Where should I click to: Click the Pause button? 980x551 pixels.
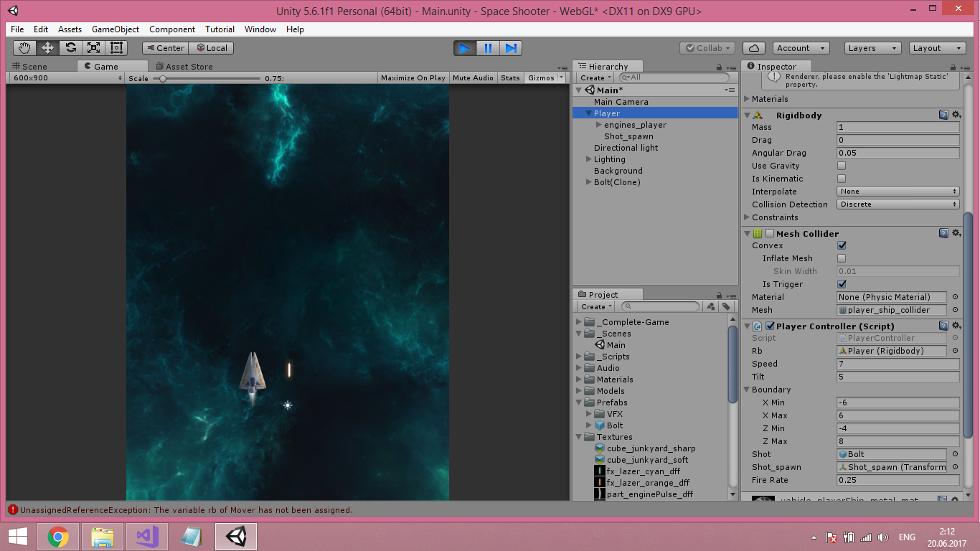[488, 48]
